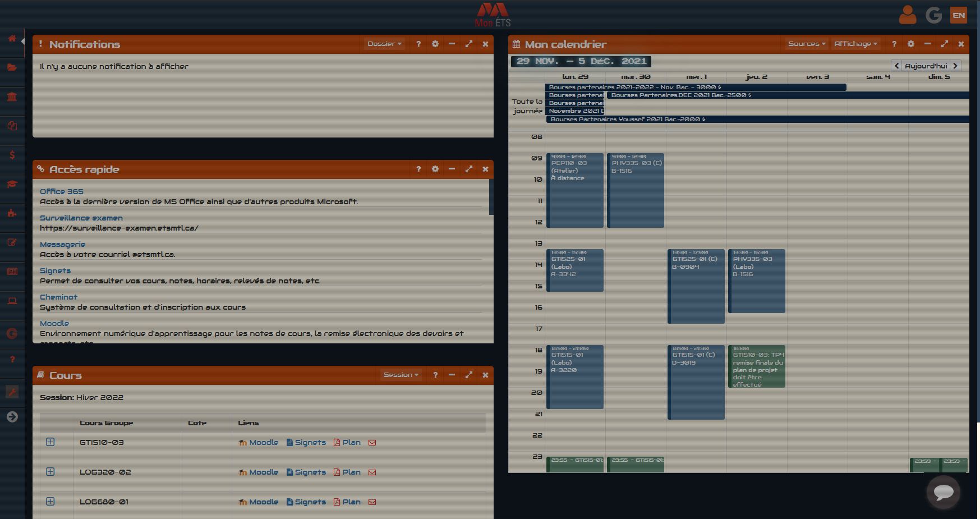Image resolution: width=980 pixels, height=519 pixels.
Task: Open Signets link for LOG320-02
Action: coord(306,472)
